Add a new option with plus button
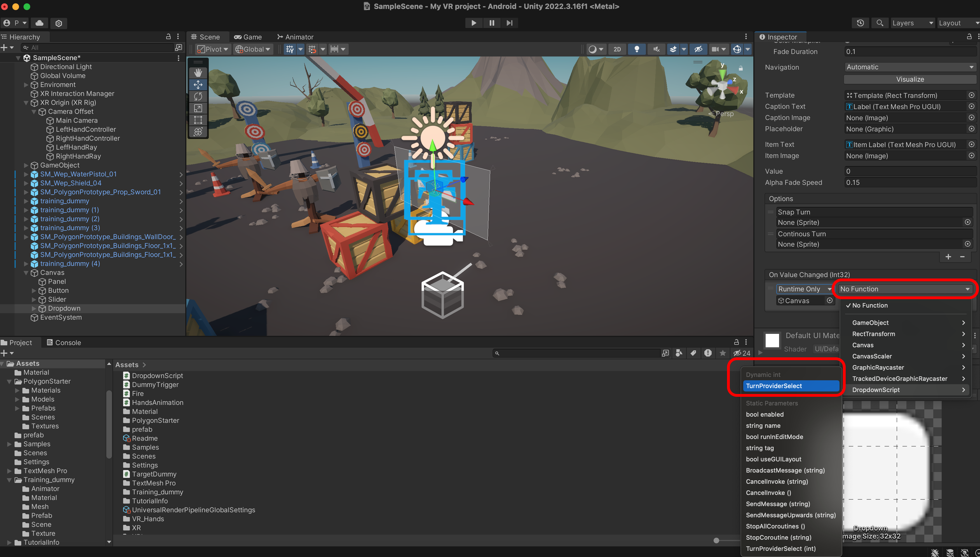Viewport: 980px width, 557px height. click(948, 257)
